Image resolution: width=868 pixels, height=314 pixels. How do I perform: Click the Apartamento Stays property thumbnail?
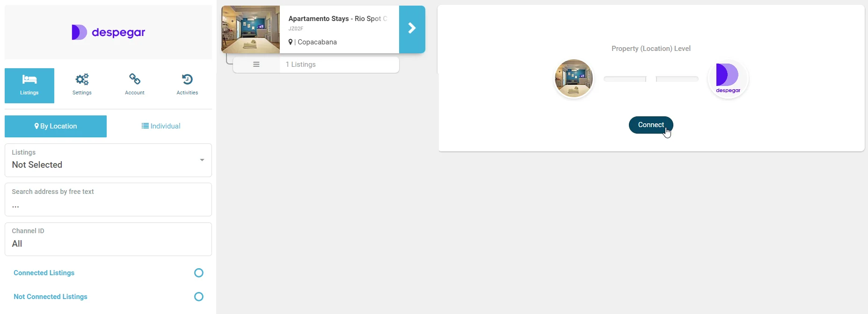pos(251,29)
